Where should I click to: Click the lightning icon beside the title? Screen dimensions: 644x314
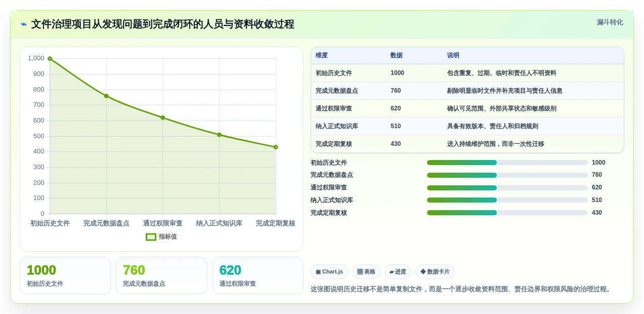(x=24, y=24)
